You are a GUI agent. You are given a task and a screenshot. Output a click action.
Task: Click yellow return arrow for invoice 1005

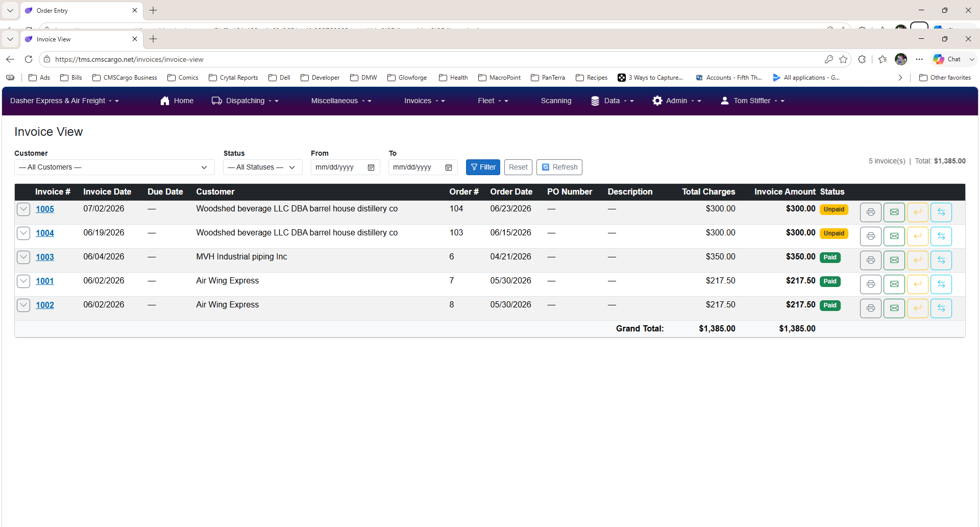coord(918,212)
